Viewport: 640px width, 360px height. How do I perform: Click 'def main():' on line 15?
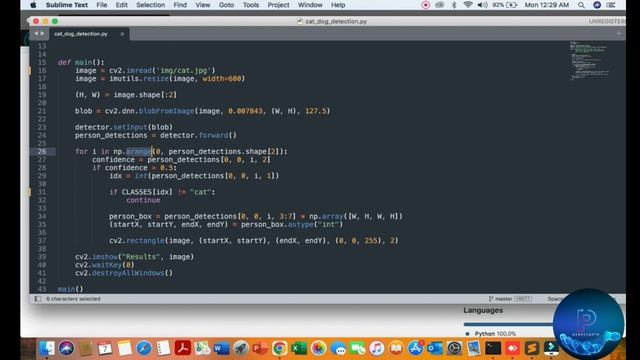[x=81, y=62]
